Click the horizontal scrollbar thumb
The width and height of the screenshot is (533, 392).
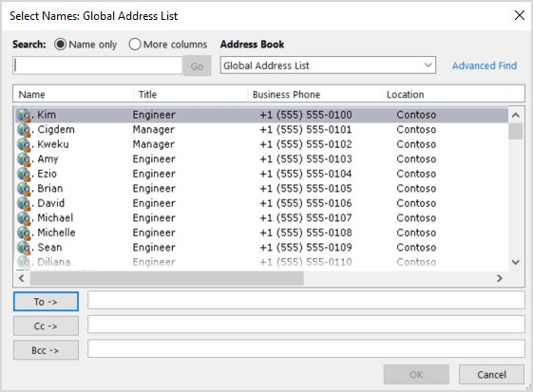coord(166,278)
